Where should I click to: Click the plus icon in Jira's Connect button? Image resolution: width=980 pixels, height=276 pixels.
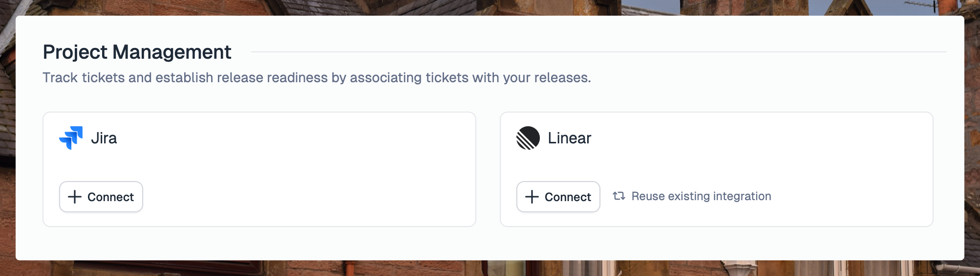75,197
